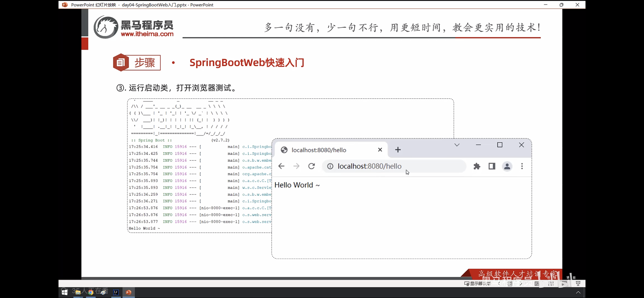Open the Windows Start menu
Image resolution: width=644 pixels, height=298 pixels.
[x=65, y=292]
